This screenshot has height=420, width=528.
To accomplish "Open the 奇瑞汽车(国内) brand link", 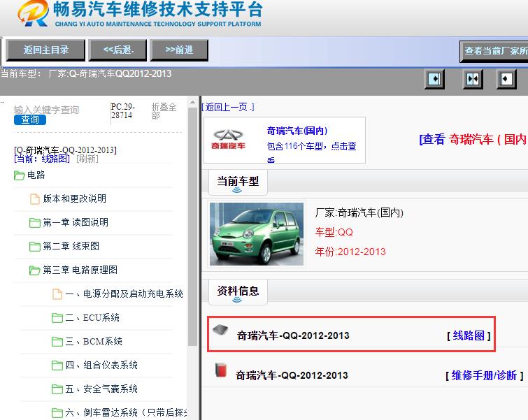I will [x=297, y=131].
